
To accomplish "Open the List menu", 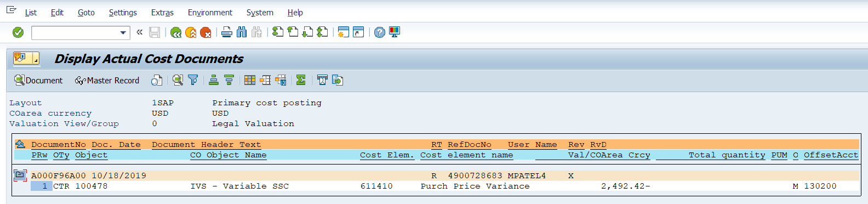I will click(31, 12).
